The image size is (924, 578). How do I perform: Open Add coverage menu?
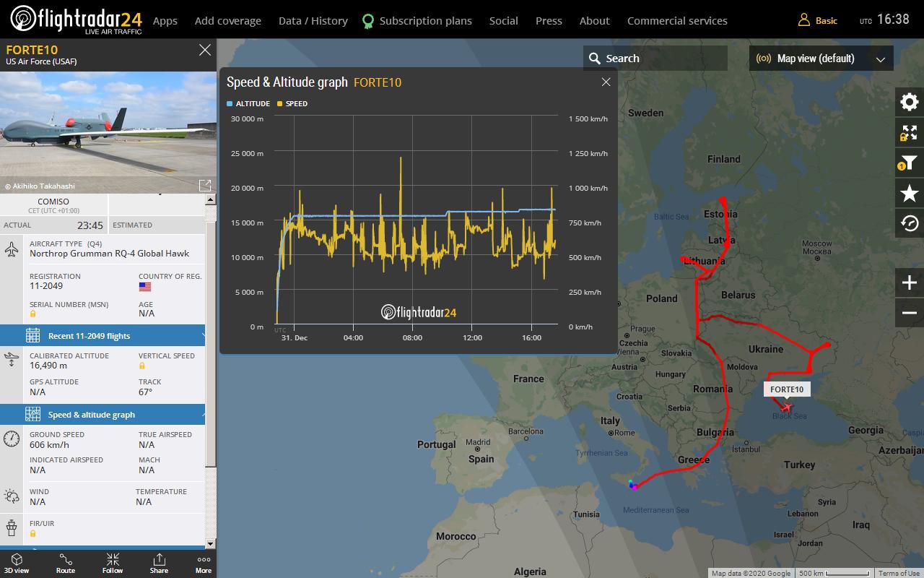pyautogui.click(x=228, y=20)
